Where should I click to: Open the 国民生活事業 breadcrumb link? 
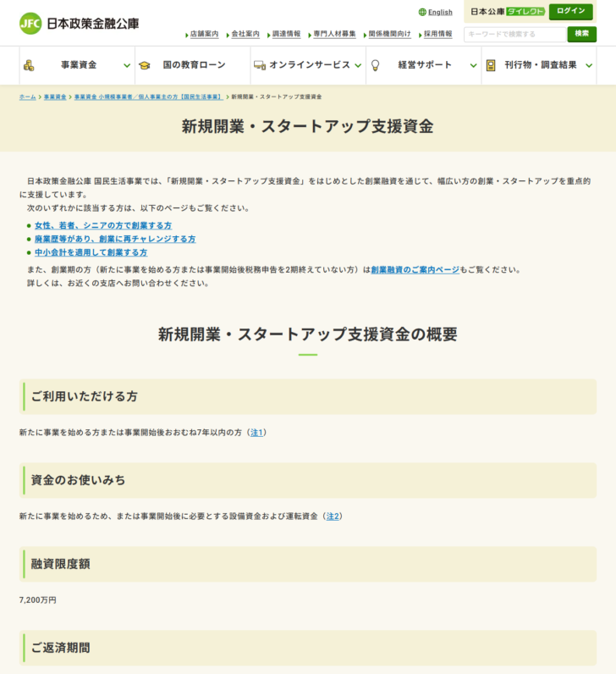click(x=149, y=97)
